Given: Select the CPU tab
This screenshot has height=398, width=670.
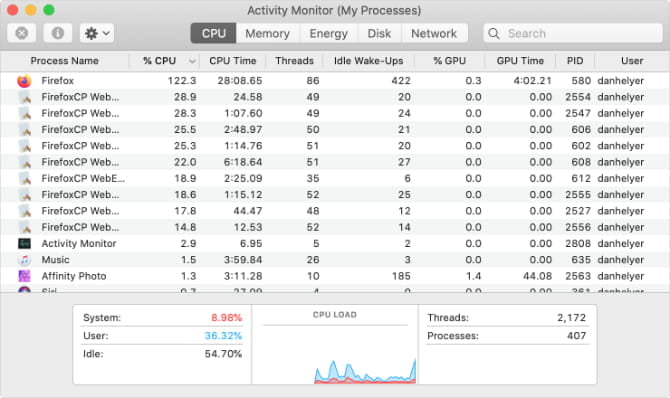Looking at the screenshot, I should click(x=213, y=33).
